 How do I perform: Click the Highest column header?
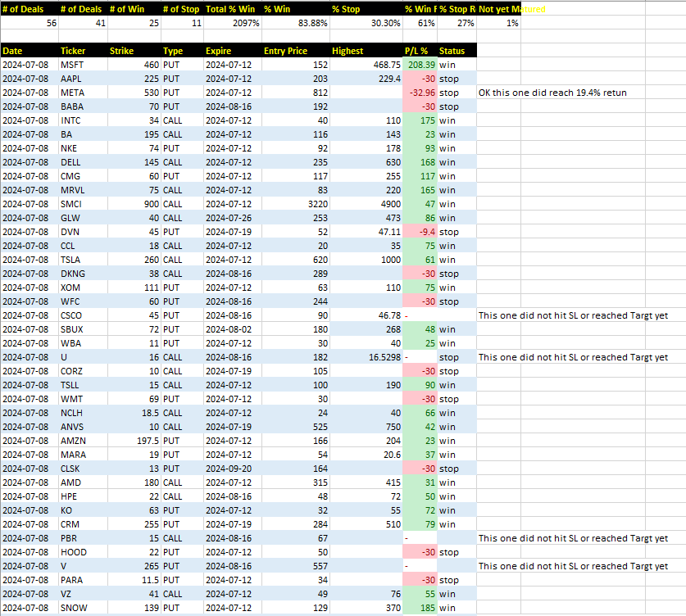[x=366, y=51]
